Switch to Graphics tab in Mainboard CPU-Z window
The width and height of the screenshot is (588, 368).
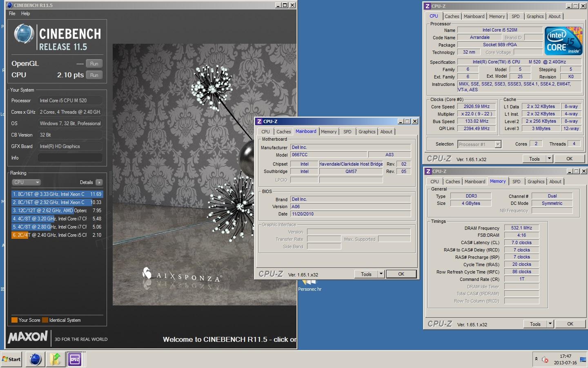tap(367, 132)
